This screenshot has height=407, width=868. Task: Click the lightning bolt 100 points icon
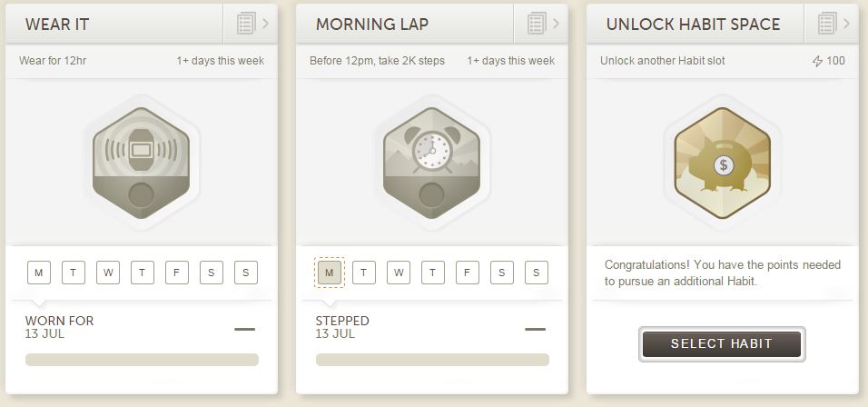(x=817, y=62)
